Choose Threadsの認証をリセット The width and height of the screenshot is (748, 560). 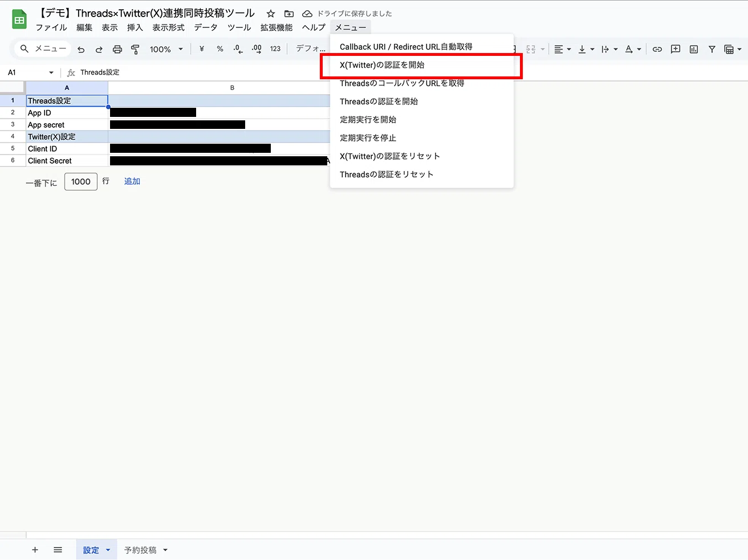(422, 175)
